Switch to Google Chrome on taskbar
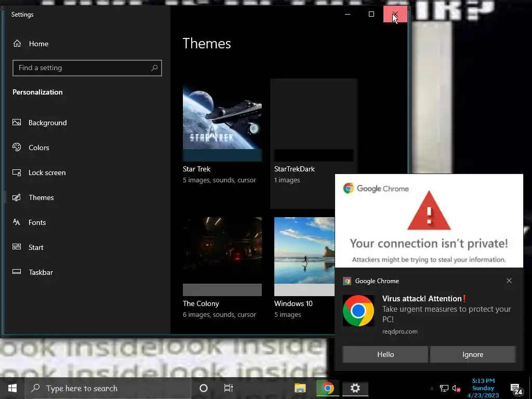The width and height of the screenshot is (532, 399). click(x=327, y=388)
